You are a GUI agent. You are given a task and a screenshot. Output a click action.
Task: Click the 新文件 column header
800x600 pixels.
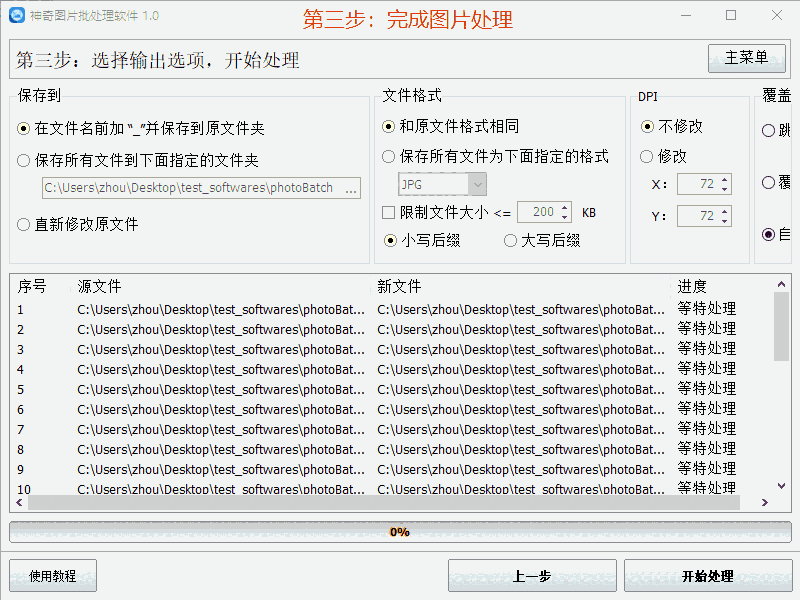[399, 287]
